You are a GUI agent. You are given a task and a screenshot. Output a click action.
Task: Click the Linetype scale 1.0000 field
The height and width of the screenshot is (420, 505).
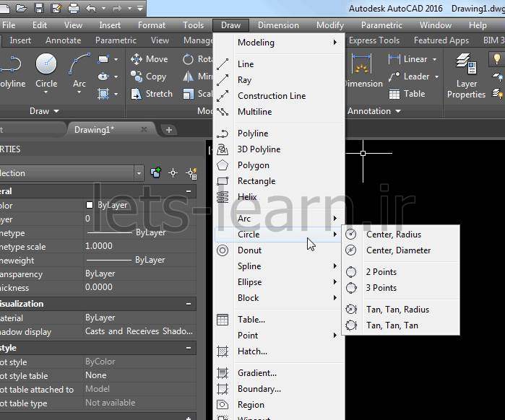coord(139,246)
